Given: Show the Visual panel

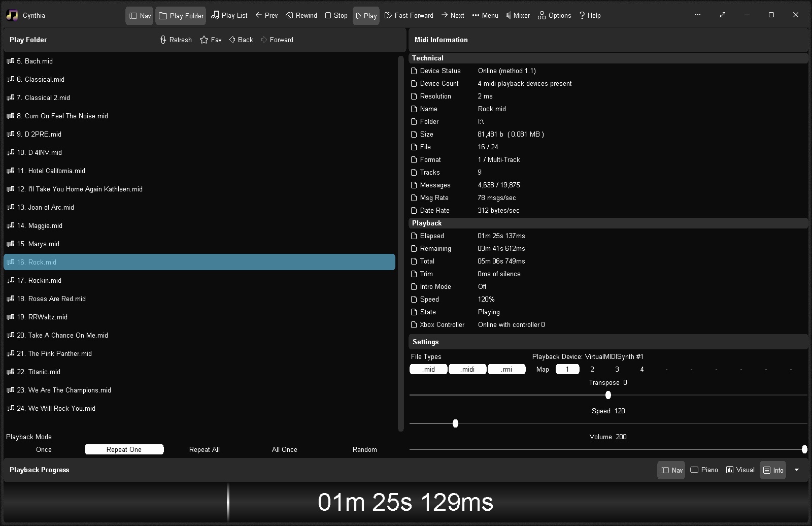Looking at the screenshot, I should (x=740, y=470).
